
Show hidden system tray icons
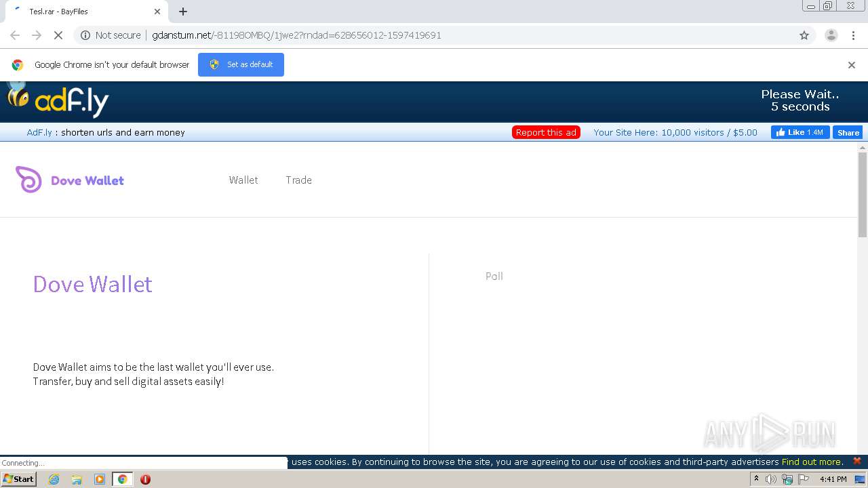(x=756, y=479)
